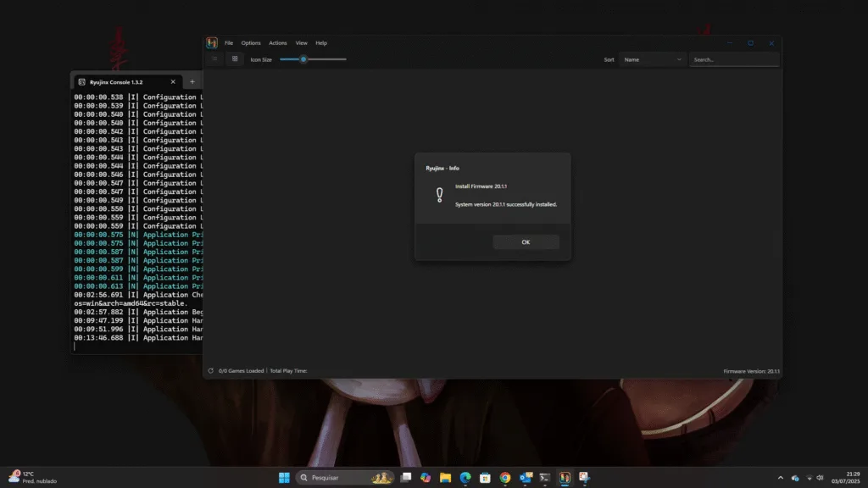Open the Help menu in Ryujinx
Image resolution: width=868 pixels, height=488 pixels.
(x=321, y=42)
